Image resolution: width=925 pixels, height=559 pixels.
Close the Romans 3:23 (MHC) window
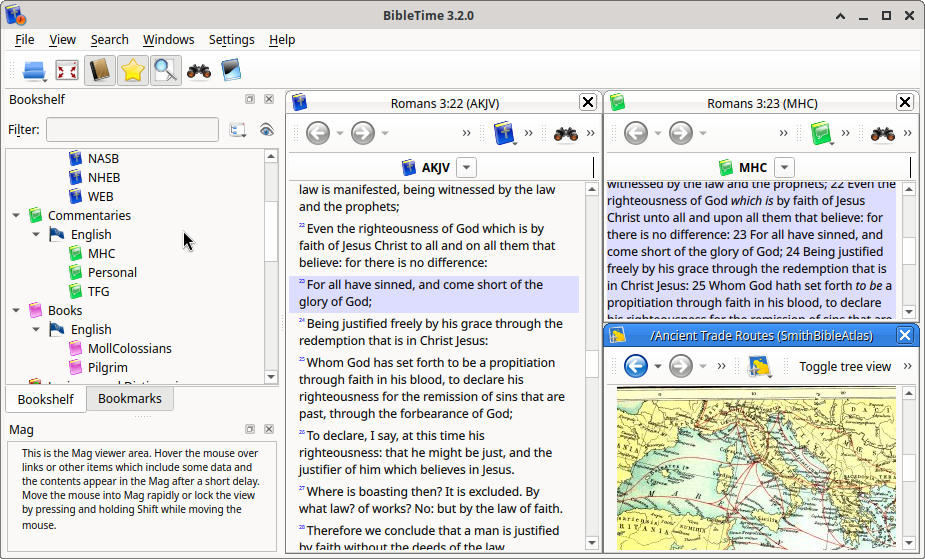pos(905,103)
